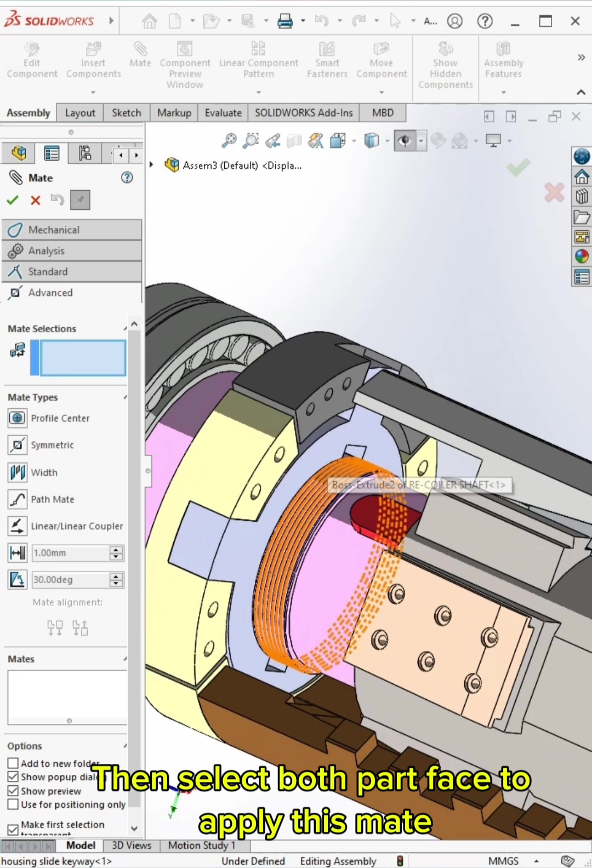Open the Help question mark icon
Viewport: 592px width, 868px height.
485,21
